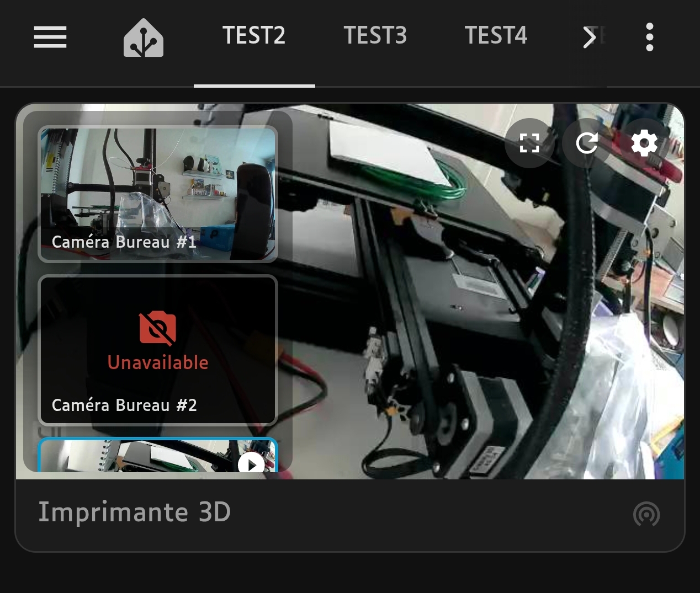
Task: Click the Caméra Bureau #1 label
Action: (x=124, y=242)
